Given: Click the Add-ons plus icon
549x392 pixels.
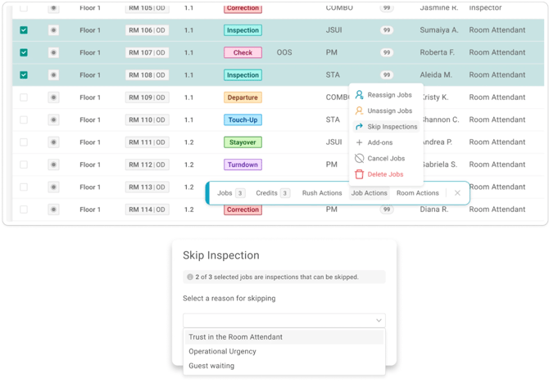Looking at the screenshot, I should click(x=359, y=142).
